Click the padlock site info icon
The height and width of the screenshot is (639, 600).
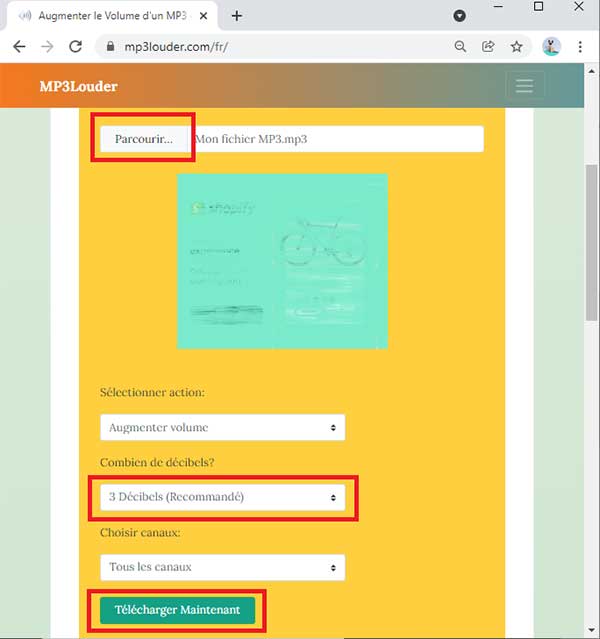click(x=110, y=46)
